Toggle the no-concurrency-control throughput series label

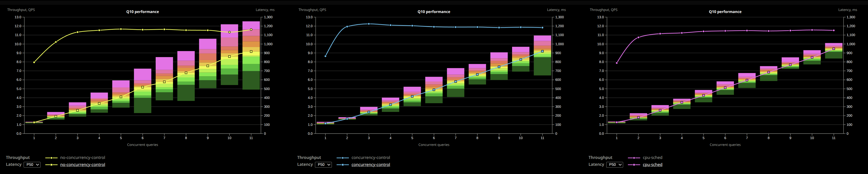click(x=83, y=157)
